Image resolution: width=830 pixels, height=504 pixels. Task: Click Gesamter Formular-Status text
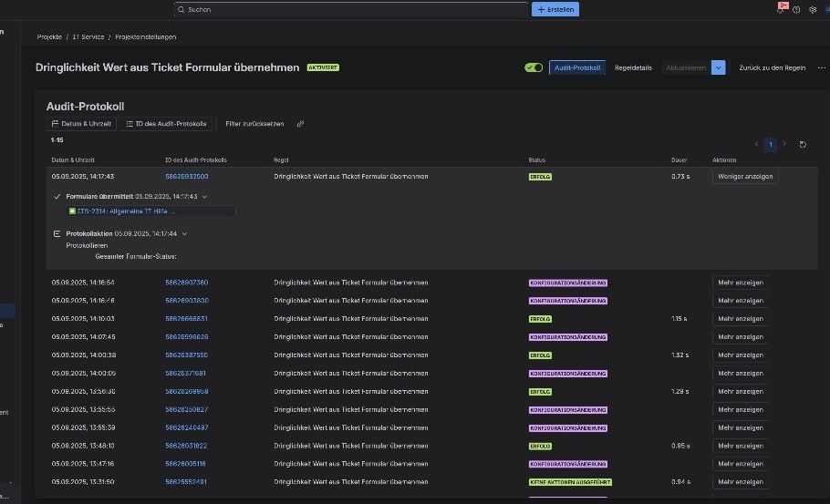[136, 256]
